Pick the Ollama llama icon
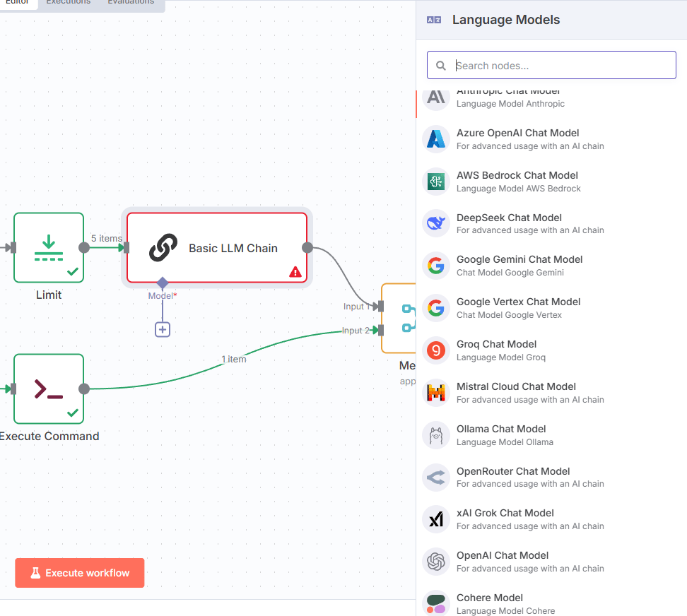687x616 pixels. 436,435
